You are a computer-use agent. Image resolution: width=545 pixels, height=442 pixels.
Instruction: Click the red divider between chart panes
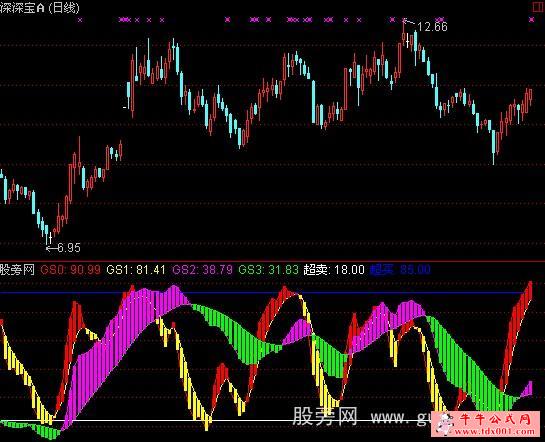(x=272, y=261)
